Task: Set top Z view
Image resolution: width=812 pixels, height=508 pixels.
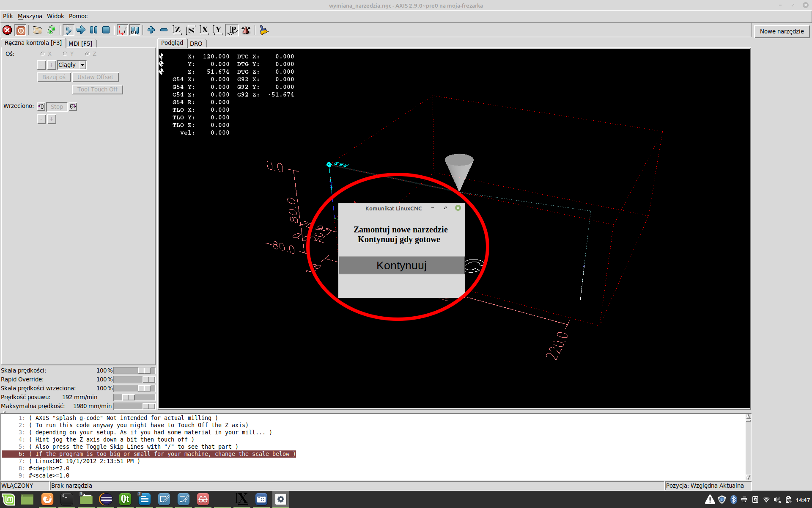Action: [x=177, y=30]
